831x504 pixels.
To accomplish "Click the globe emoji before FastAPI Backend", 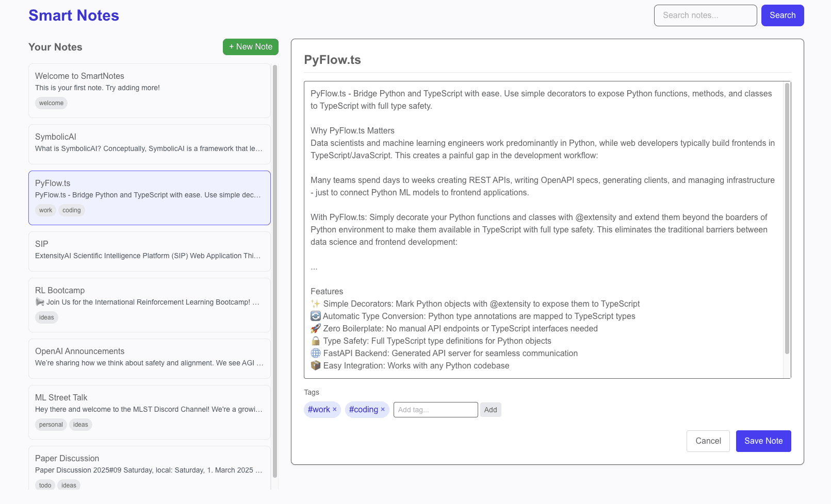I will click(x=316, y=354).
